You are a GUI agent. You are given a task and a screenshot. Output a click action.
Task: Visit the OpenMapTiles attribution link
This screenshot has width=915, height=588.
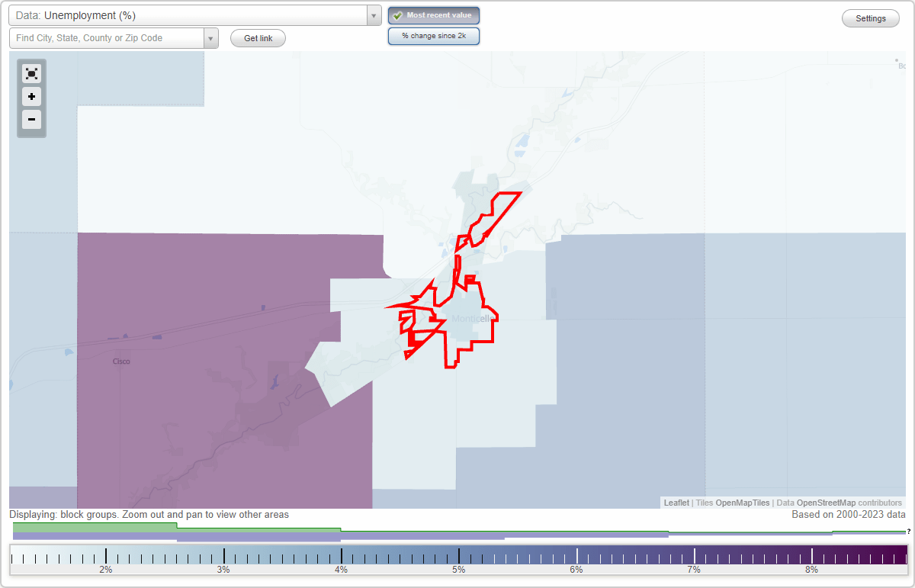tap(742, 503)
